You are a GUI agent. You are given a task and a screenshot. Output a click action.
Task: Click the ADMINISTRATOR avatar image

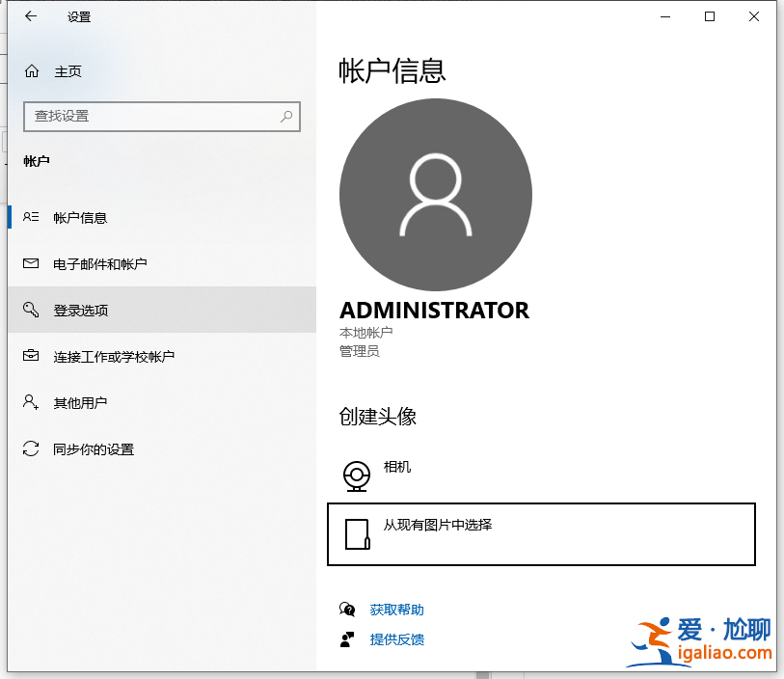pyautogui.click(x=435, y=194)
